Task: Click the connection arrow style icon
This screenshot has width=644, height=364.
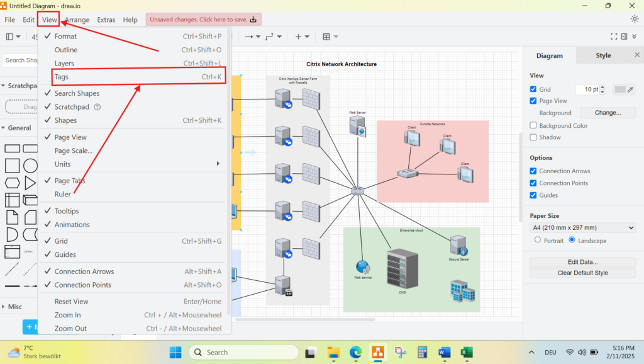Action: 250,37
